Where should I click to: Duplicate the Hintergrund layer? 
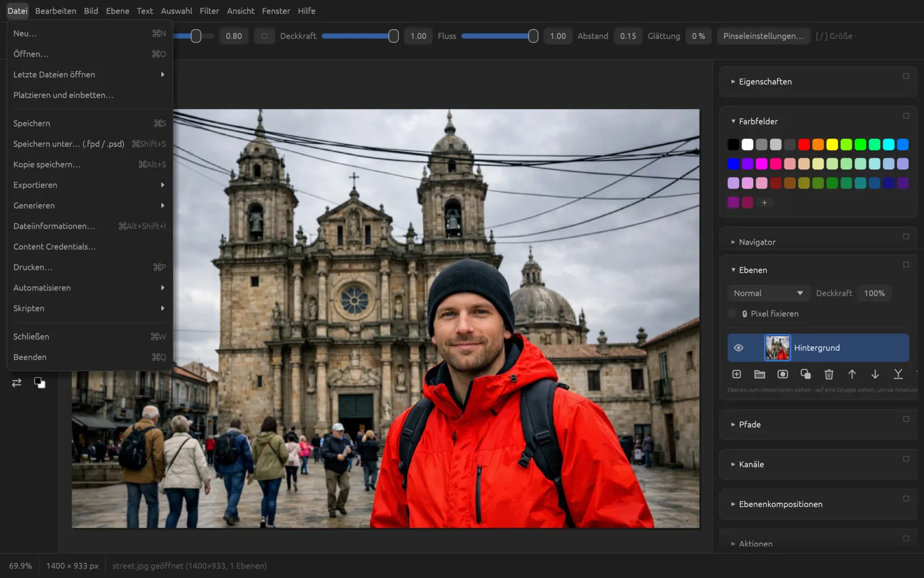(x=806, y=375)
